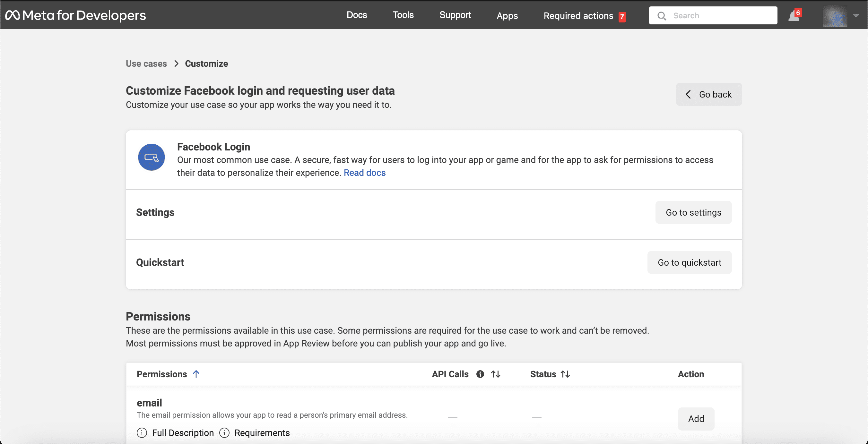The height and width of the screenshot is (444, 868).
Task: Click the search magnifier icon
Action: pyautogui.click(x=662, y=16)
